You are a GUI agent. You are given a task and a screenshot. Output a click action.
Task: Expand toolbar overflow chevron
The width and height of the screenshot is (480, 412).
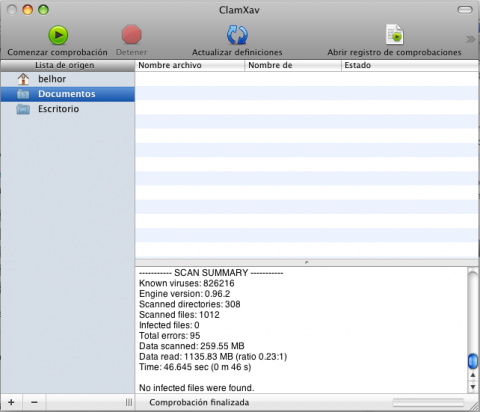tap(470, 39)
